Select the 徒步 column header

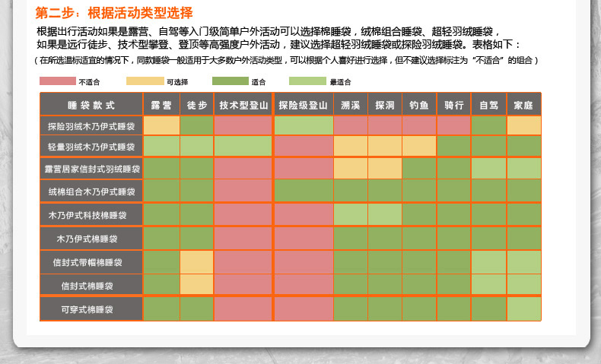click(x=196, y=104)
